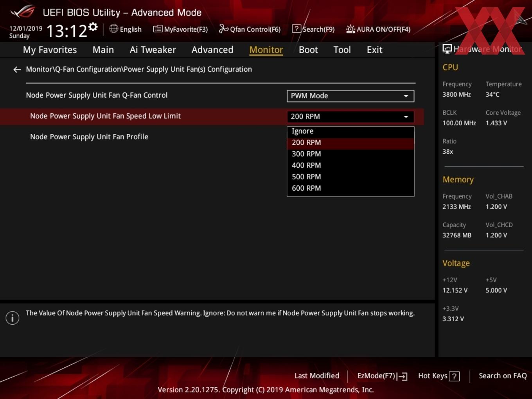Screen dimensions: 532x399
Task: Click the CPU section heading
Action: 450,67
